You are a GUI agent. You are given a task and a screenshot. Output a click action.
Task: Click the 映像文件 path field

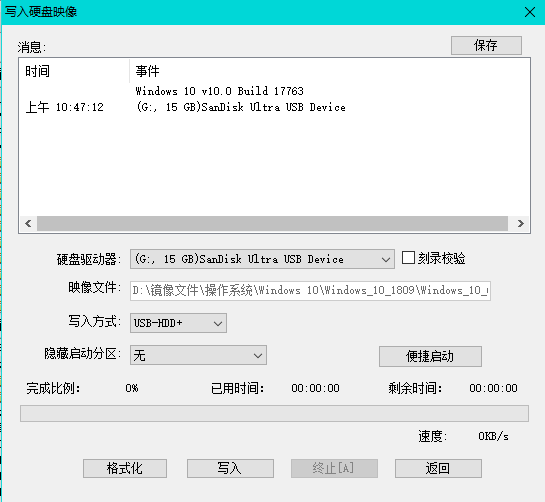point(310,291)
